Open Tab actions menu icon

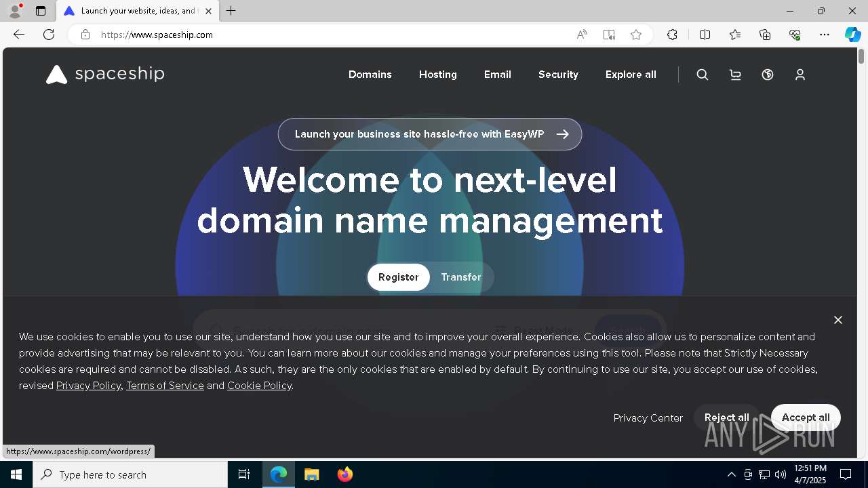[x=41, y=11]
